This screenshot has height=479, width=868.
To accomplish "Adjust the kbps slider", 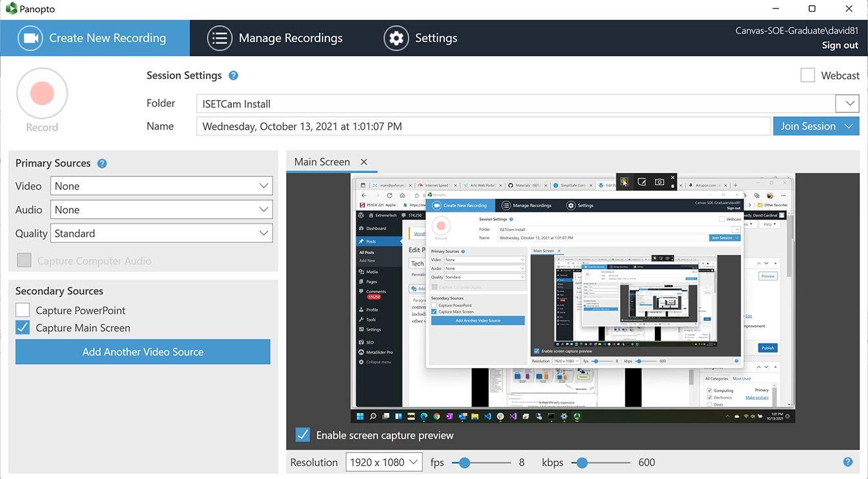I will 582,462.
